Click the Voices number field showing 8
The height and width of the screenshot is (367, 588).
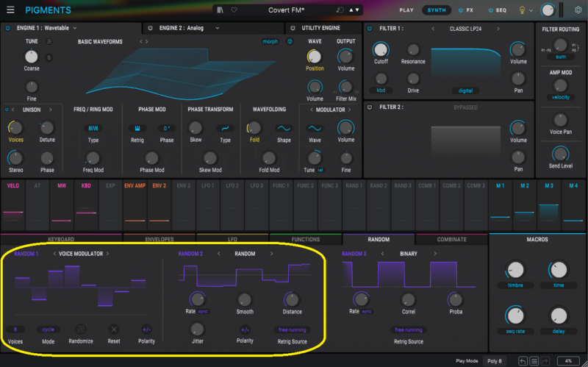coord(15,329)
